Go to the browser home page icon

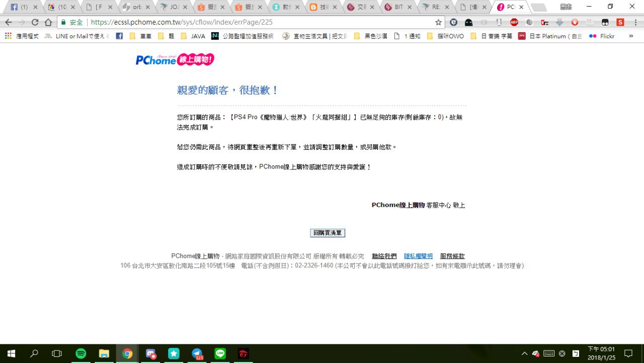pyautogui.click(x=48, y=22)
